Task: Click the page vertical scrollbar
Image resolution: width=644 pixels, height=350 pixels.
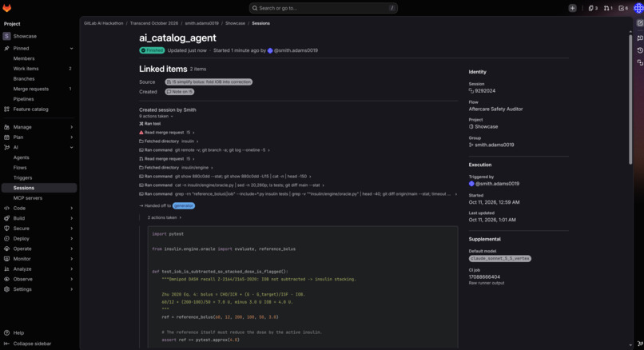Action: tap(630, 98)
